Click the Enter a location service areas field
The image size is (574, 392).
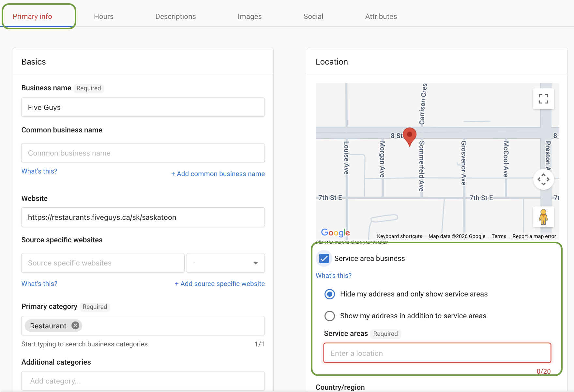(437, 353)
